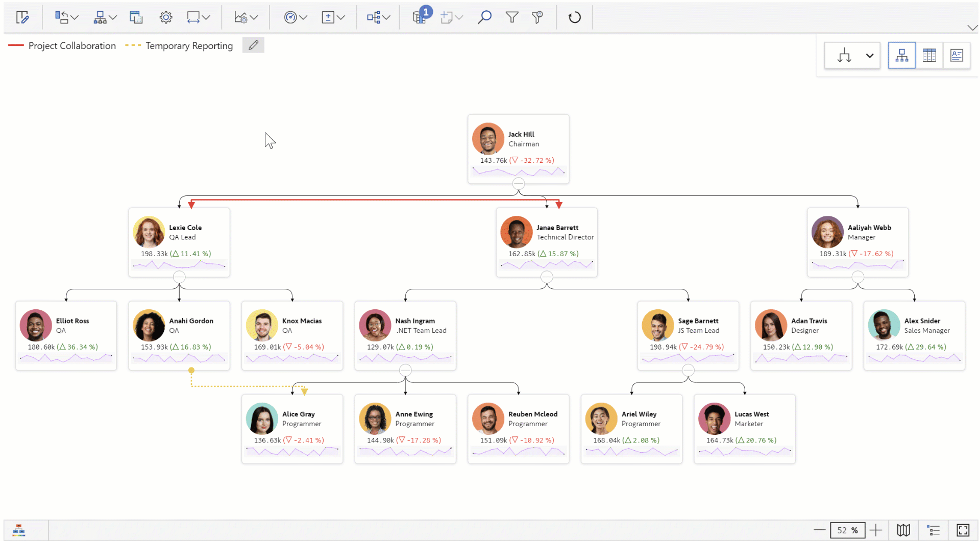Click the filter funnel icon
This screenshot has height=541, width=980.
(511, 17)
